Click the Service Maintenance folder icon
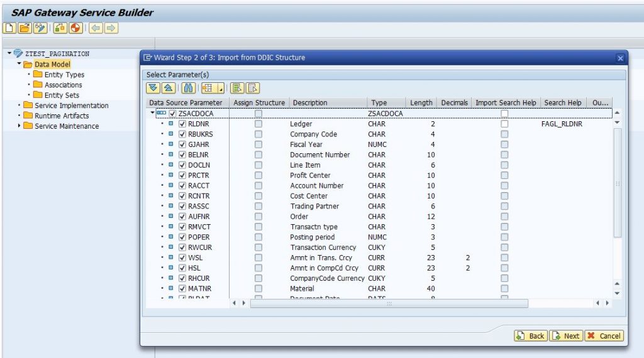 pyautogui.click(x=28, y=126)
